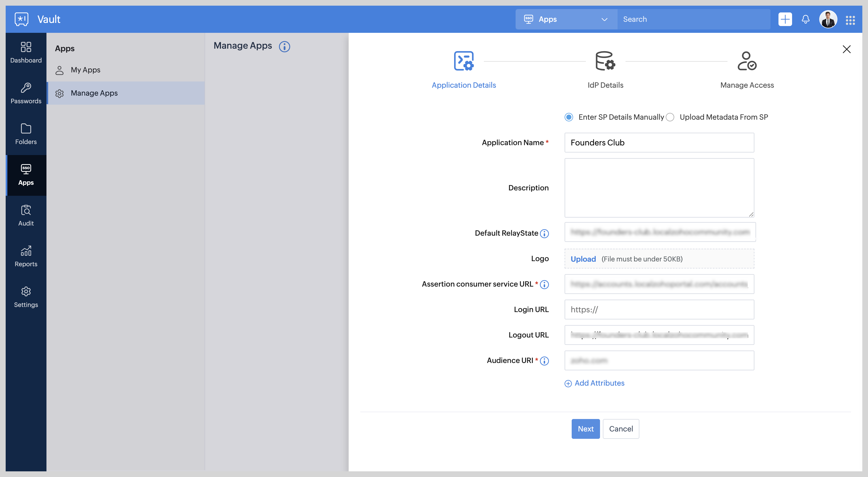The height and width of the screenshot is (477, 868).
Task: Open the apps grid launcher icon
Action: 850,20
